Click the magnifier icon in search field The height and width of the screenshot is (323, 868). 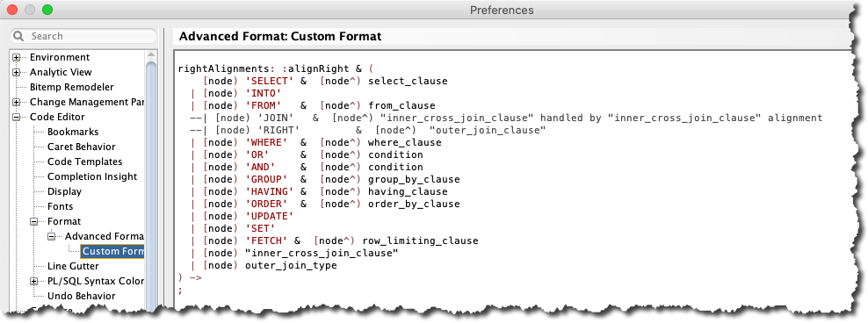click(18, 36)
